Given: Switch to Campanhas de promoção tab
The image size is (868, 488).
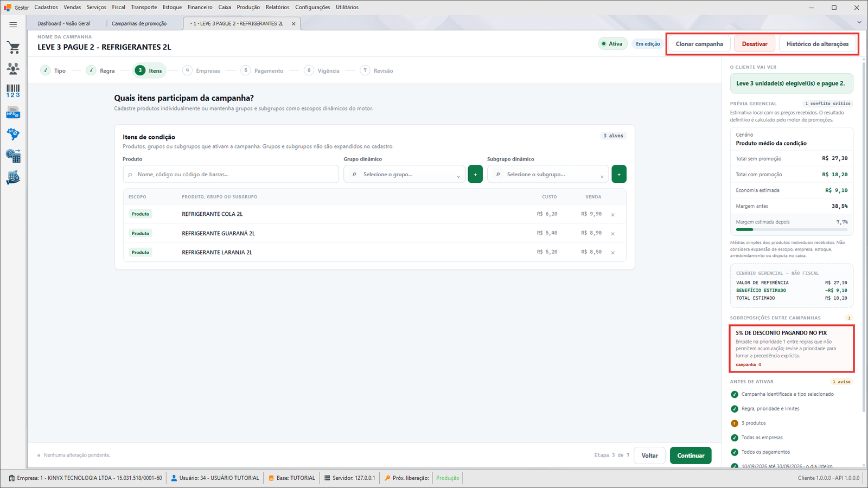Looking at the screenshot, I should (x=139, y=24).
